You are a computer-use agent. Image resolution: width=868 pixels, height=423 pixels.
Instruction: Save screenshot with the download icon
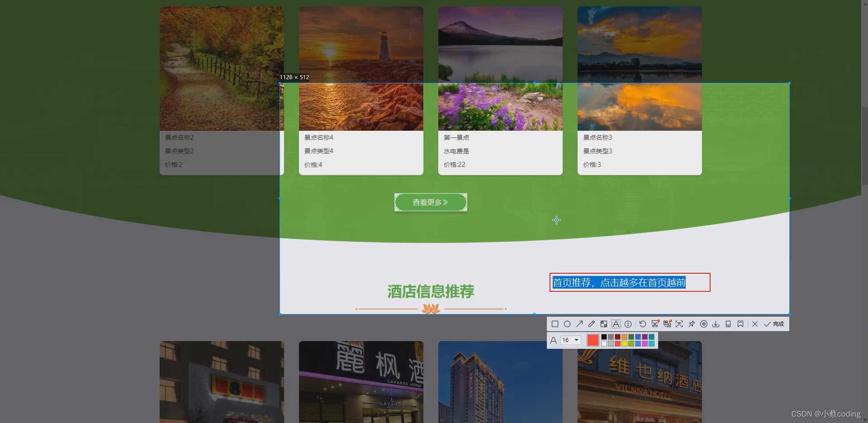click(716, 324)
